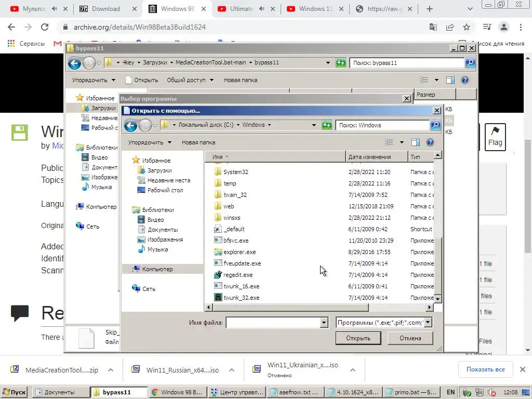Click refresh icon beside Windows address bar
Viewport: 532px width, 399px height.
coord(327,125)
